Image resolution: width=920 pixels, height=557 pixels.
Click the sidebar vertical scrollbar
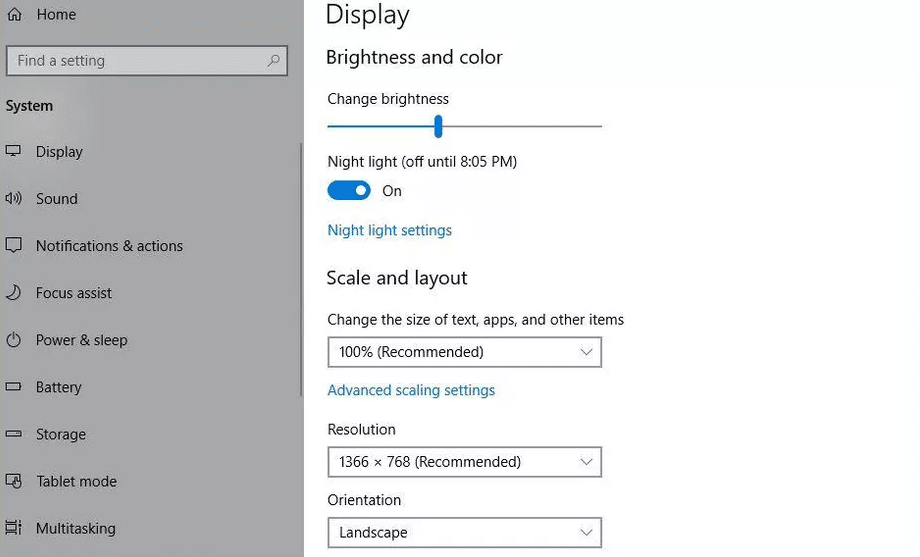tap(301, 270)
